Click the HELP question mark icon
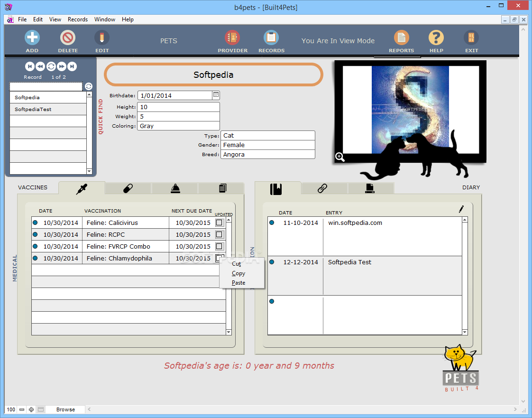 (436, 37)
